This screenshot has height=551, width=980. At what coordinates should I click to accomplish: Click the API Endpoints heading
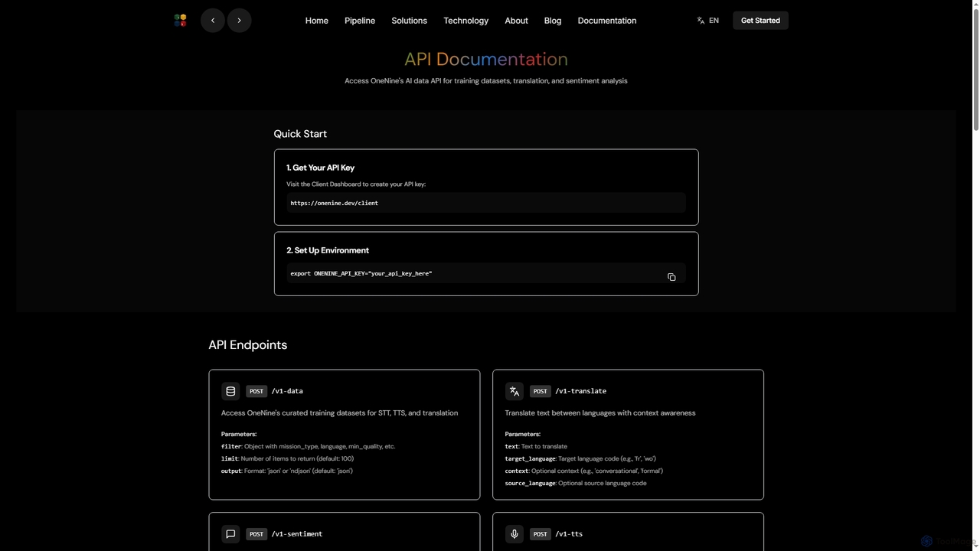[248, 345]
